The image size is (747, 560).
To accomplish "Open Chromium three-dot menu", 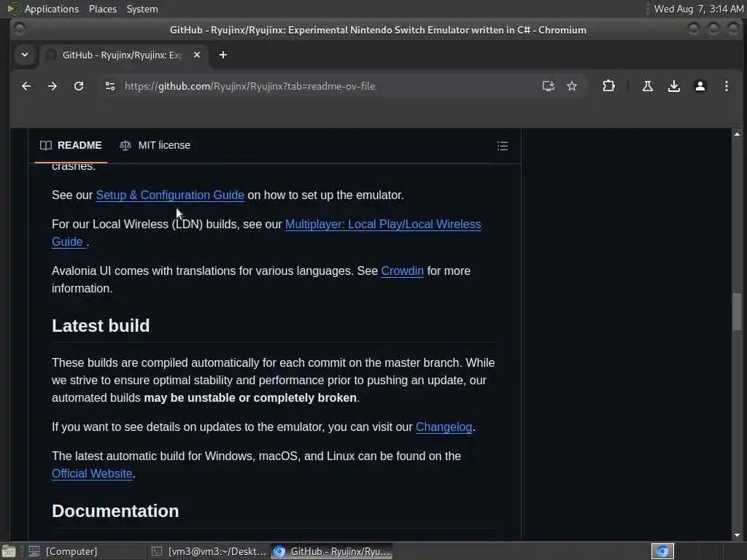I will (726, 86).
